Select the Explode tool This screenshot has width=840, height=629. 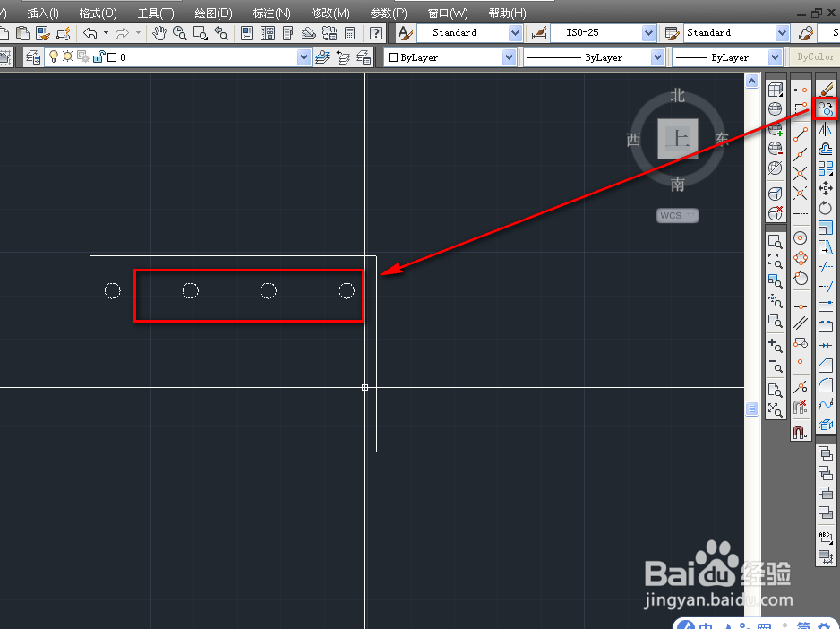tap(826, 425)
